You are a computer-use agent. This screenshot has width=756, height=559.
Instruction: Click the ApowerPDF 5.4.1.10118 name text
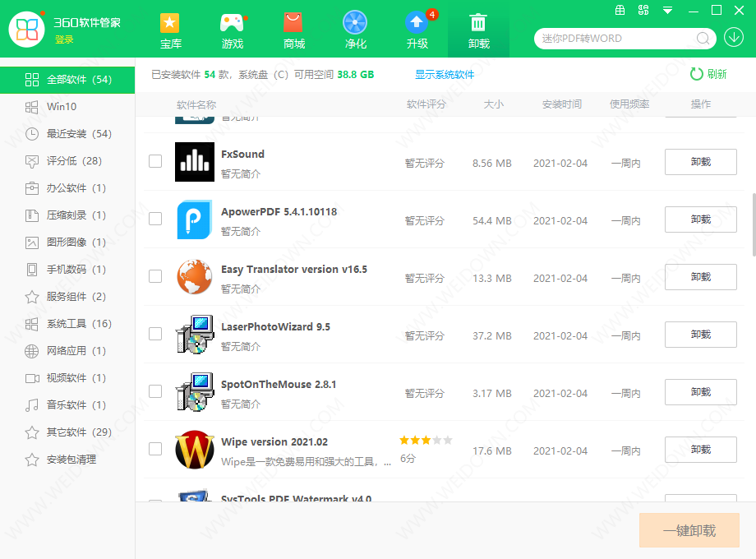click(x=279, y=212)
